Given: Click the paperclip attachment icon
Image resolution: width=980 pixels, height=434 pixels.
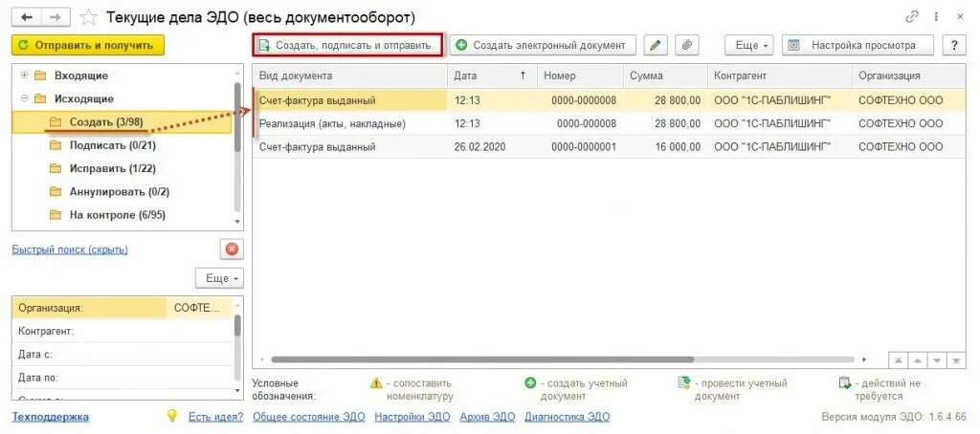Looking at the screenshot, I should 687,45.
